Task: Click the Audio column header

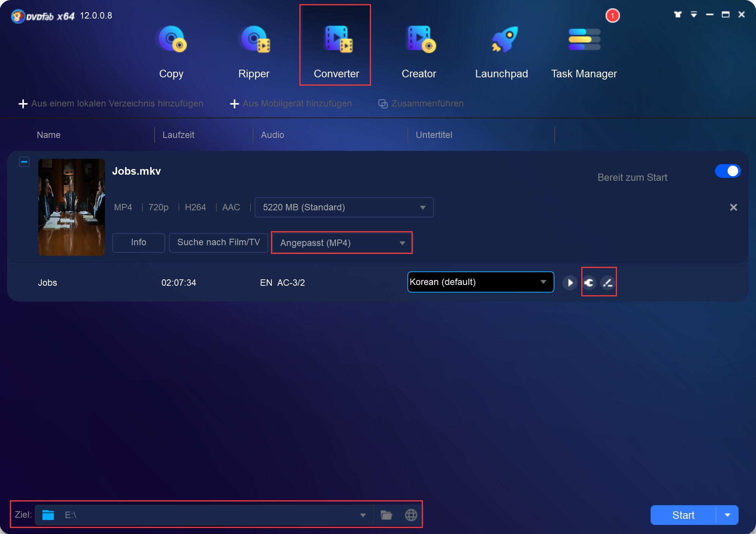Action: click(272, 135)
